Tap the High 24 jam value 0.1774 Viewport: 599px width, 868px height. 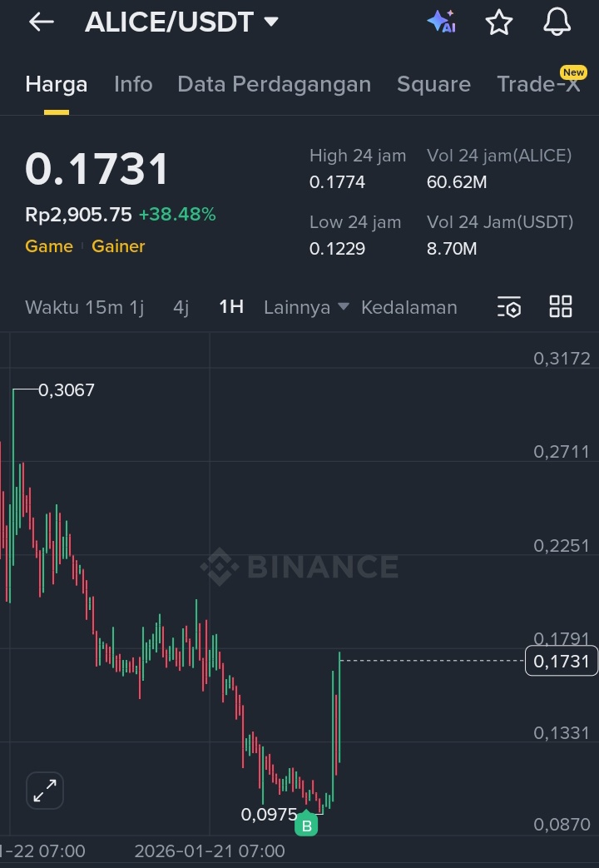coord(337,182)
